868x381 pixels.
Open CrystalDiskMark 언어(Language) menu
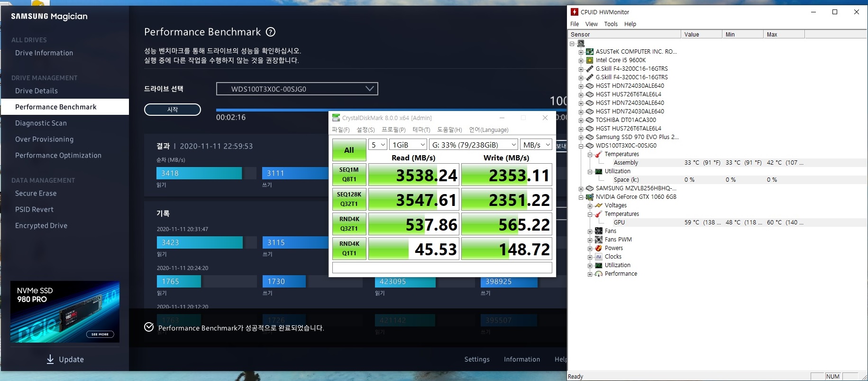tap(489, 130)
